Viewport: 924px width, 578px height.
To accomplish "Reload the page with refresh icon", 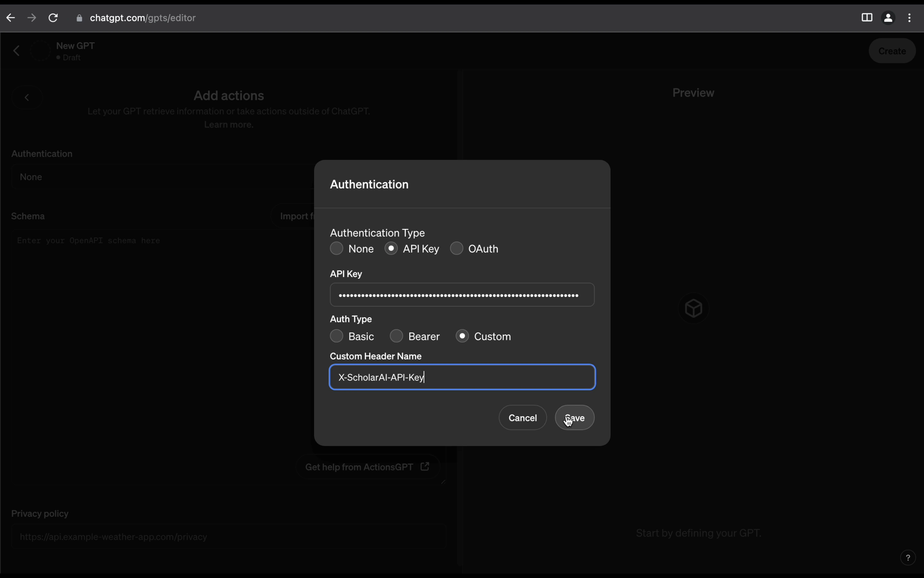I will tap(53, 18).
